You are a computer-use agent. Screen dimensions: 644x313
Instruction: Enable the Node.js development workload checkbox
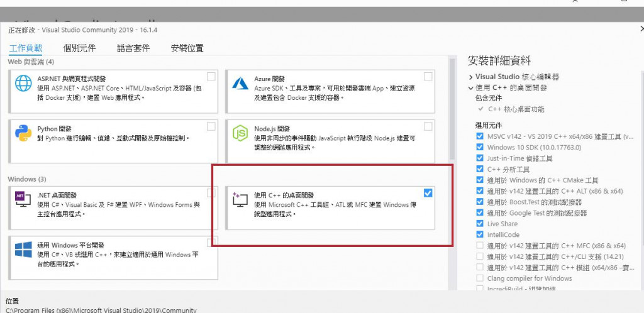pos(428,126)
